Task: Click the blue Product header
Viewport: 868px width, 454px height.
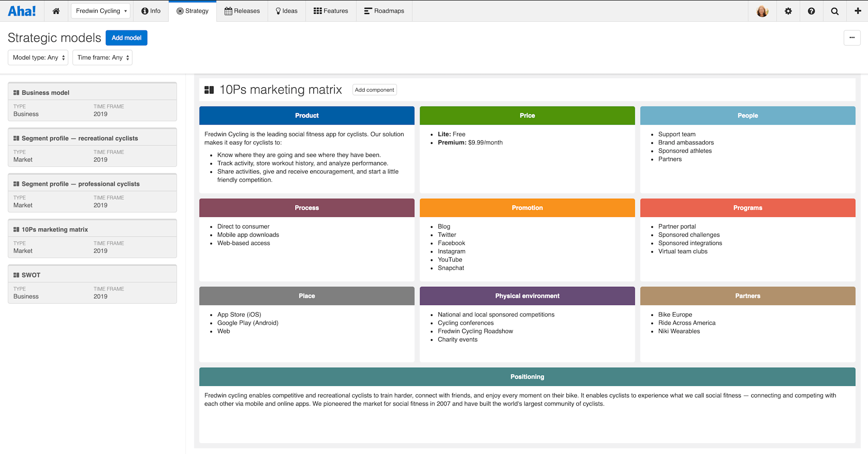Action: pos(307,116)
